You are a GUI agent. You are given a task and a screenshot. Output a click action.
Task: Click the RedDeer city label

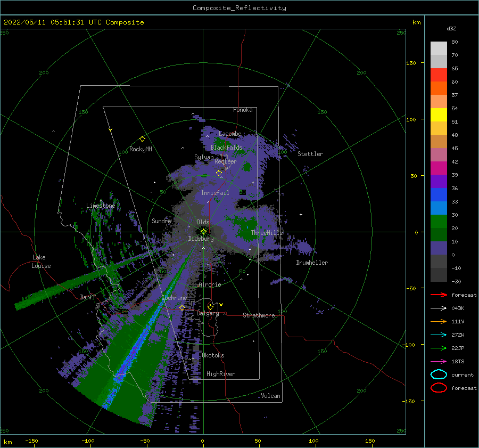coord(226,161)
